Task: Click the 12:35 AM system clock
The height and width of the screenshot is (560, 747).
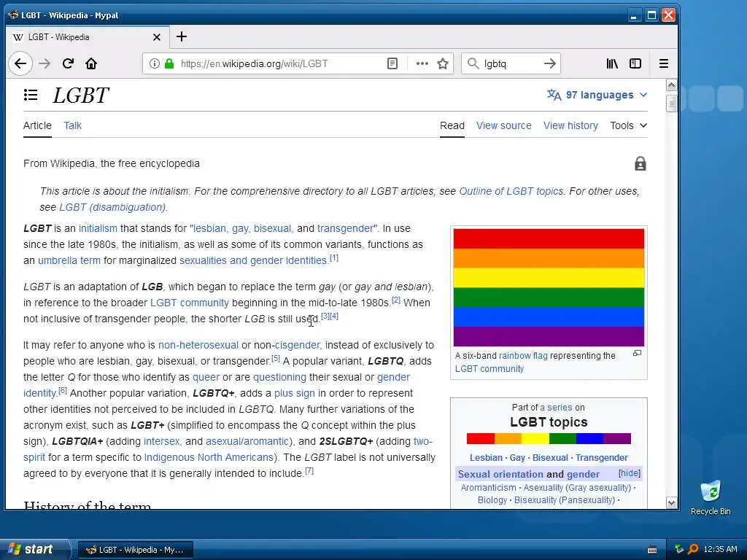Action: 720,549
